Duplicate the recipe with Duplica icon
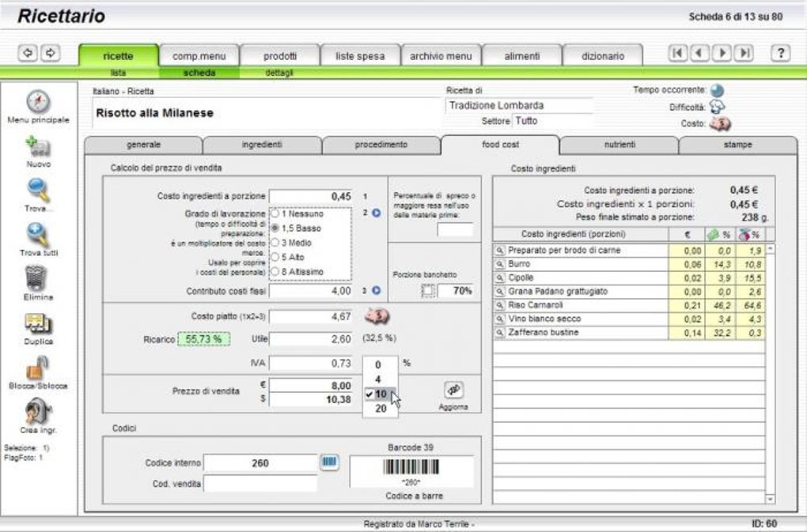 [x=38, y=324]
